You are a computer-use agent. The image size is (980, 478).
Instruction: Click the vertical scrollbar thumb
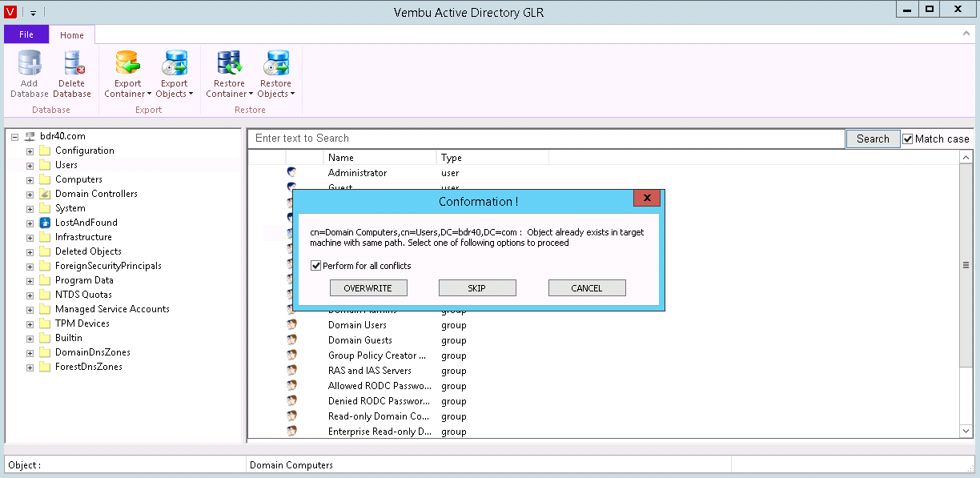pos(966,265)
